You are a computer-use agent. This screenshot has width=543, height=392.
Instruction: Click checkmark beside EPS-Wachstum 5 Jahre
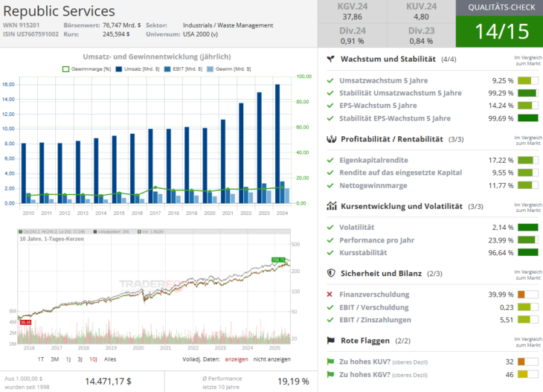pos(330,106)
